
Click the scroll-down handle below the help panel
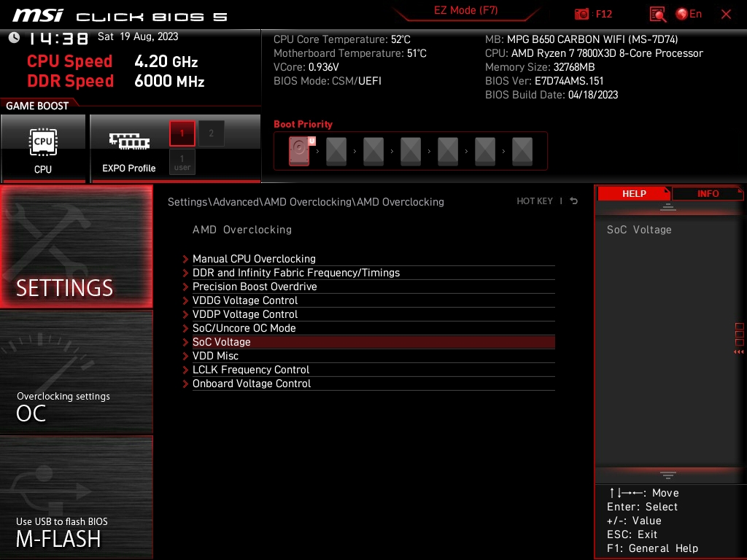pyautogui.click(x=668, y=475)
